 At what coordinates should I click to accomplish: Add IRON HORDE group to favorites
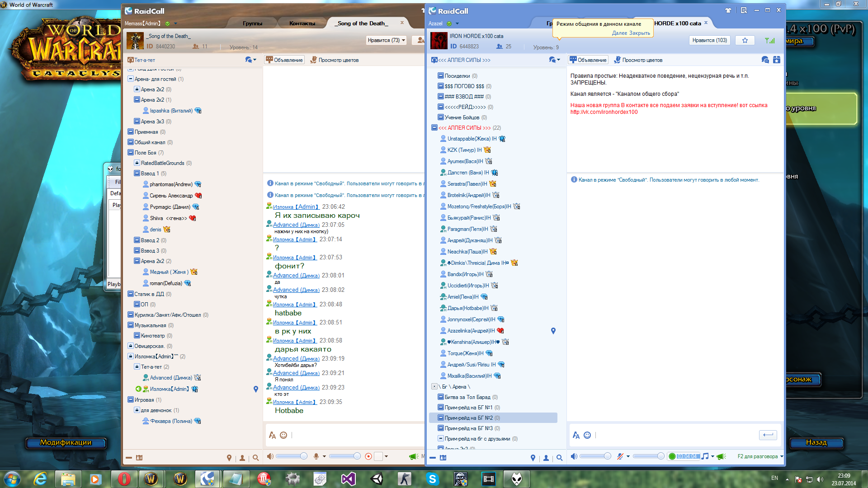[x=745, y=40]
